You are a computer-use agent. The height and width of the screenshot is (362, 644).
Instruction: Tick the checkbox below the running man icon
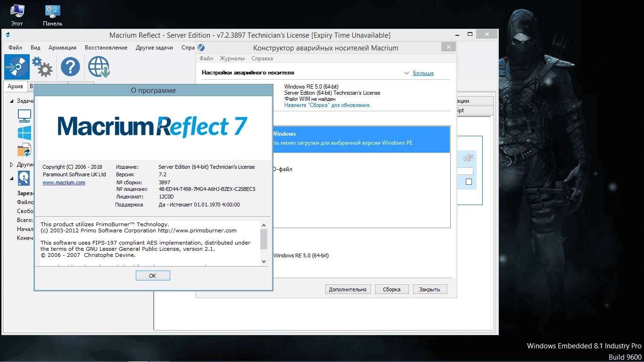pos(469,182)
